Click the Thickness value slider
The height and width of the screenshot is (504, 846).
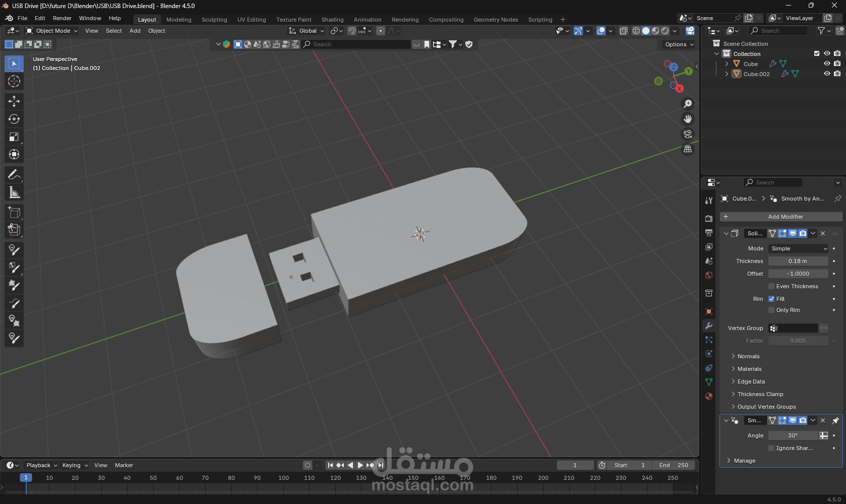[798, 261]
